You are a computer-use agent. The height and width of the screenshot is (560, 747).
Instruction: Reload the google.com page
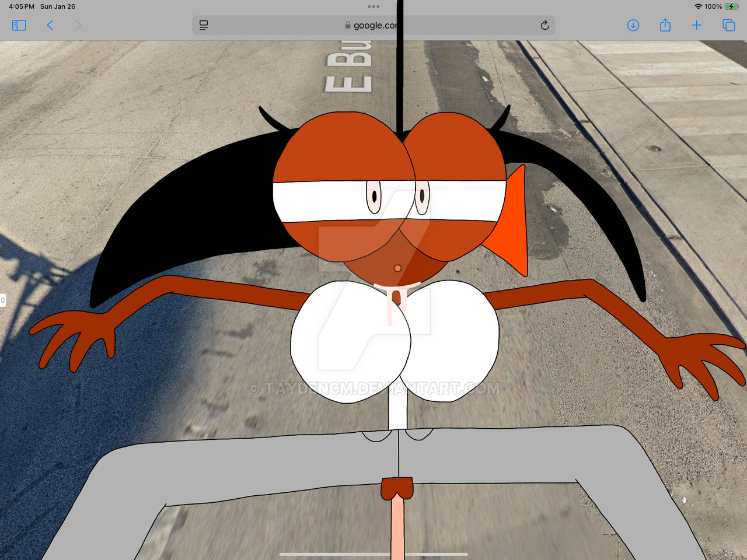544,25
